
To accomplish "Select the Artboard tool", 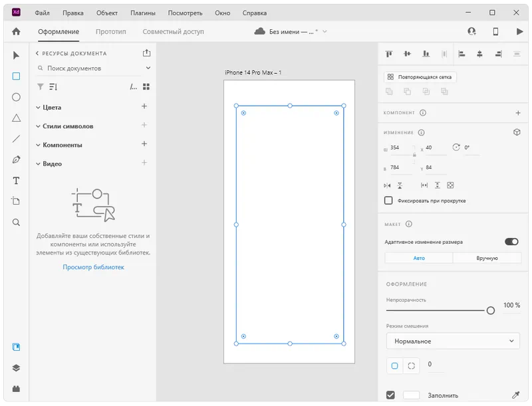I will (x=16, y=201).
